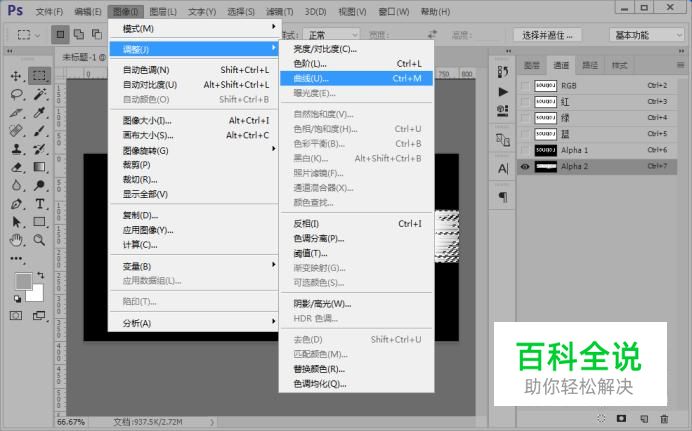Viewport: 692px width, 431px height.
Task: Select the Clone Stamp tool
Action: 16,149
